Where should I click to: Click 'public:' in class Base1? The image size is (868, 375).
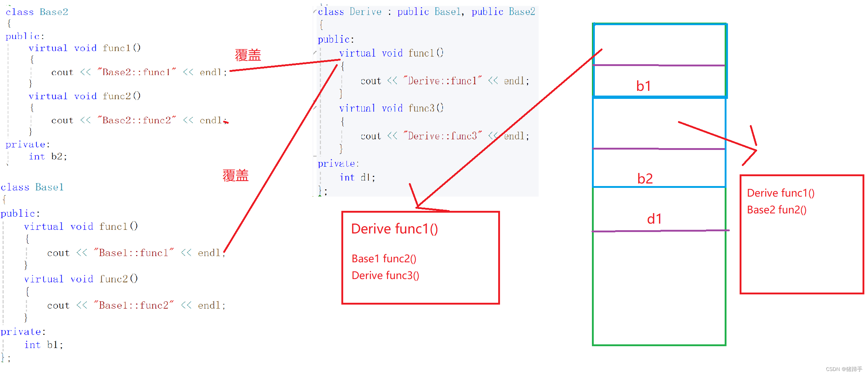(x=20, y=213)
